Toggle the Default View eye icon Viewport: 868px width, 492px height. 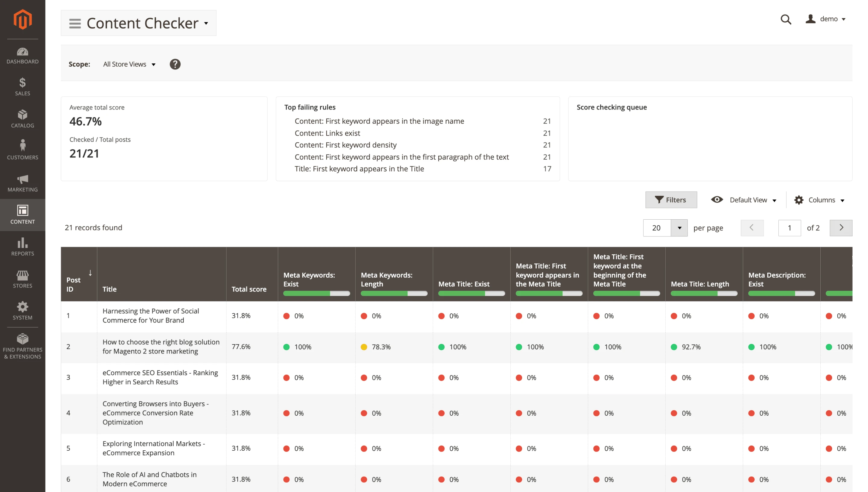(x=717, y=200)
